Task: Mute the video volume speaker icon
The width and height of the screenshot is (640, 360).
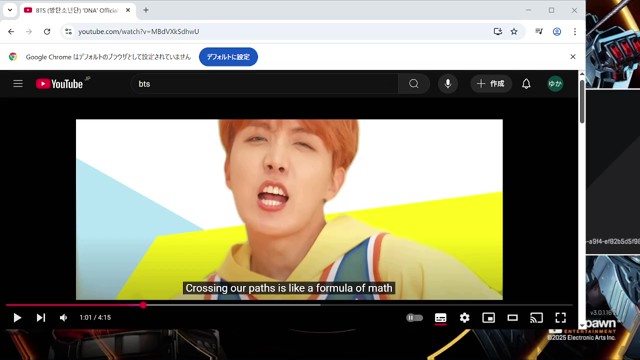Action: coord(64,318)
